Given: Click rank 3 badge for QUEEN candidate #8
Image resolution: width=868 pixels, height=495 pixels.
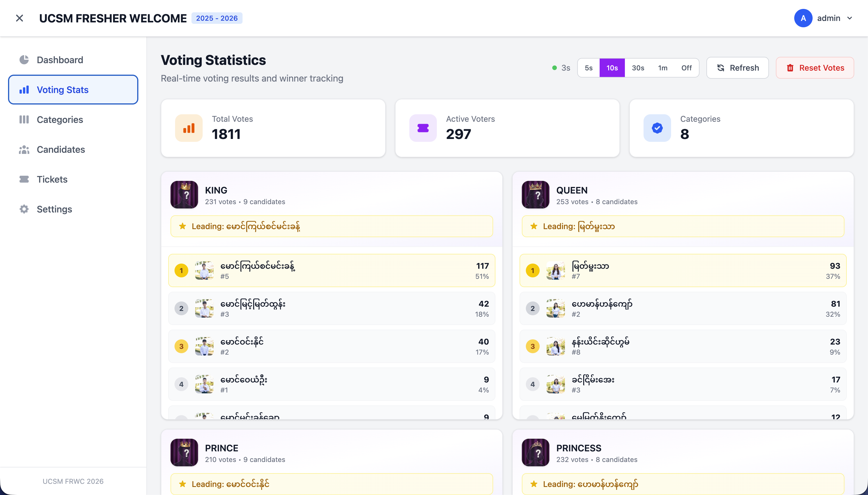Looking at the screenshot, I should [533, 347].
